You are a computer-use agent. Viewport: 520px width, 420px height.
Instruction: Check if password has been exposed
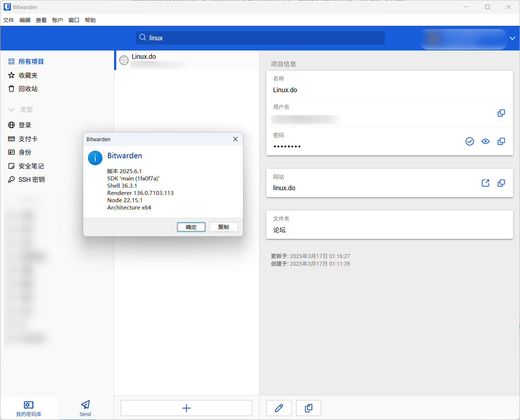coord(469,141)
